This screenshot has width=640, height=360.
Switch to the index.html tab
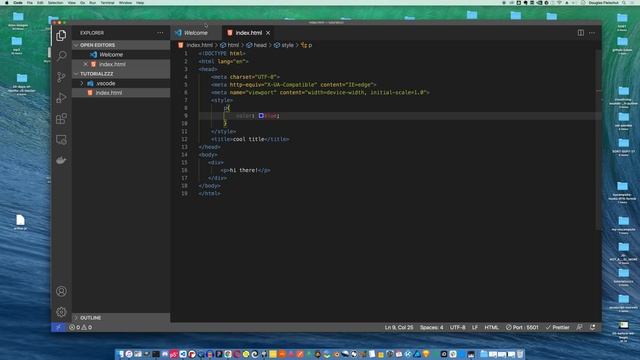click(249, 33)
